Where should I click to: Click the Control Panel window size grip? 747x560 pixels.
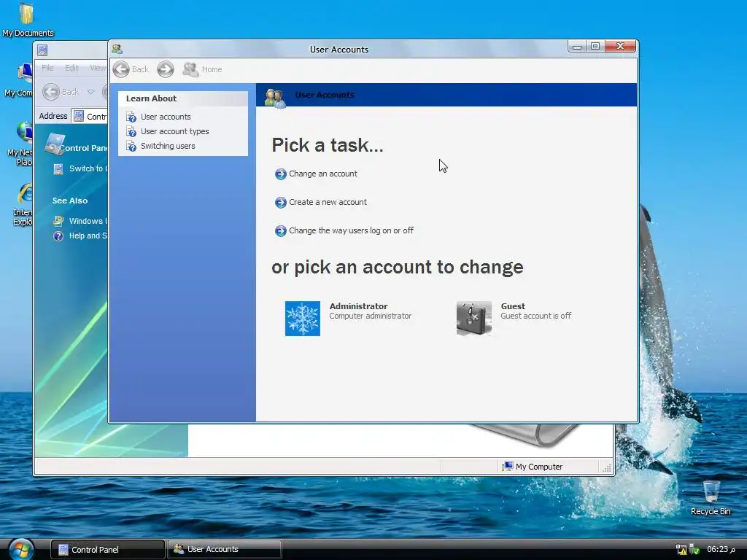[607, 468]
